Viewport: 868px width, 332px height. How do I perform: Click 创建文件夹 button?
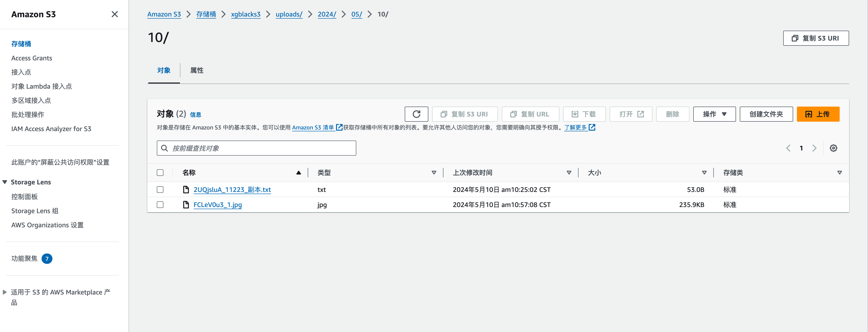click(x=766, y=114)
